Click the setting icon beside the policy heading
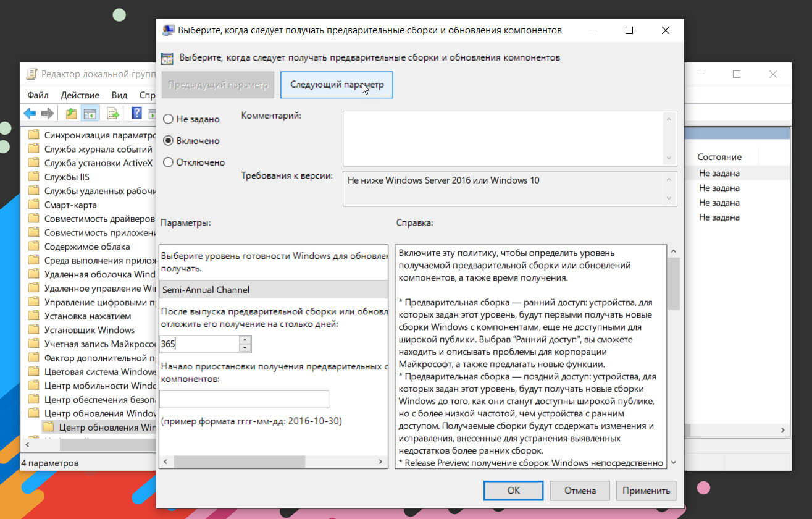 167,58
